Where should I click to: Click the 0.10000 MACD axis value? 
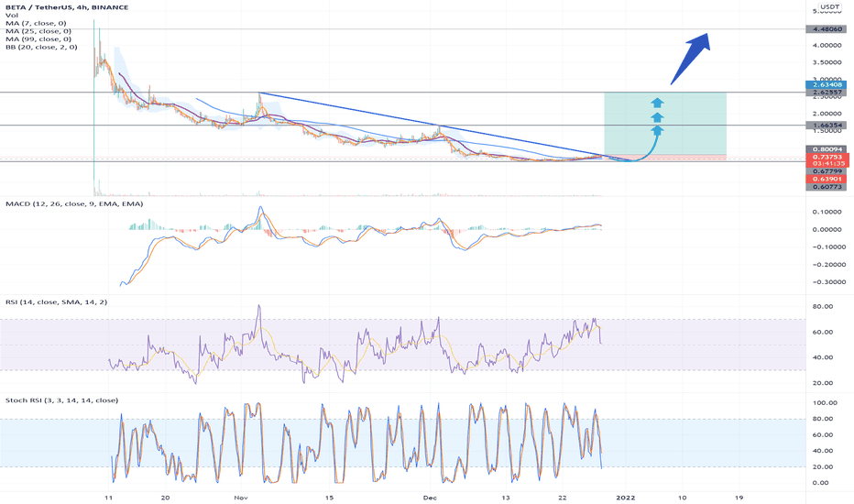(x=827, y=212)
